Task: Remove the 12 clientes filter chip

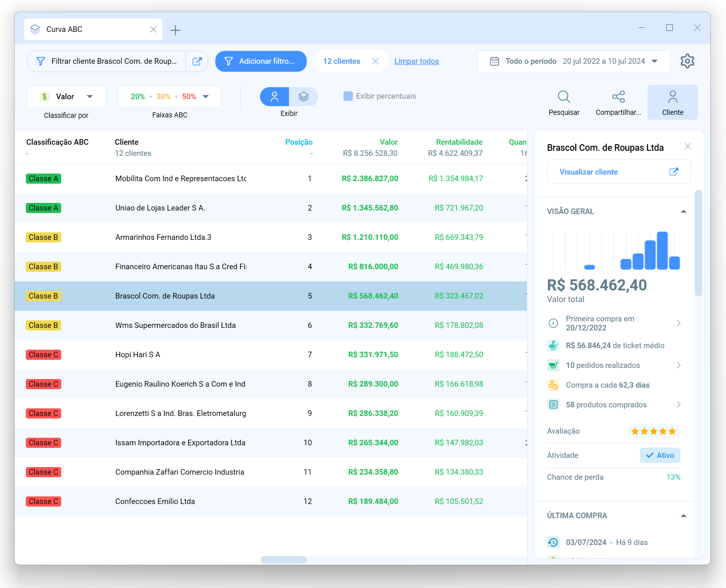Action: pyautogui.click(x=375, y=61)
